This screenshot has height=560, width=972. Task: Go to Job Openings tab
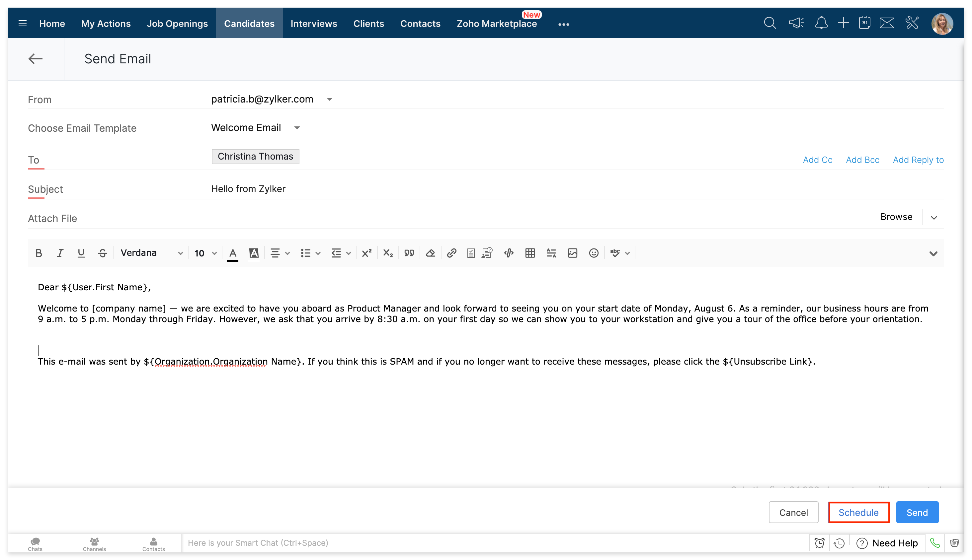177,24
